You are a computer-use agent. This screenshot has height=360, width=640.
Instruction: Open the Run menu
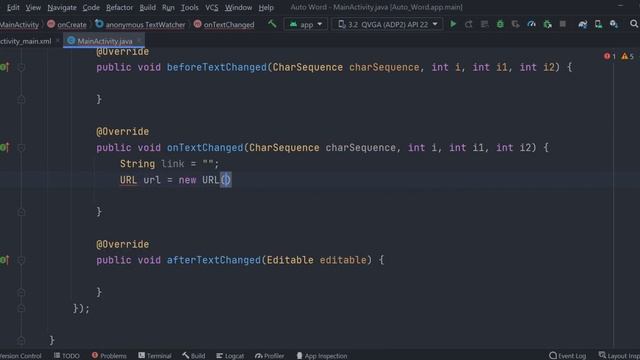point(168,7)
